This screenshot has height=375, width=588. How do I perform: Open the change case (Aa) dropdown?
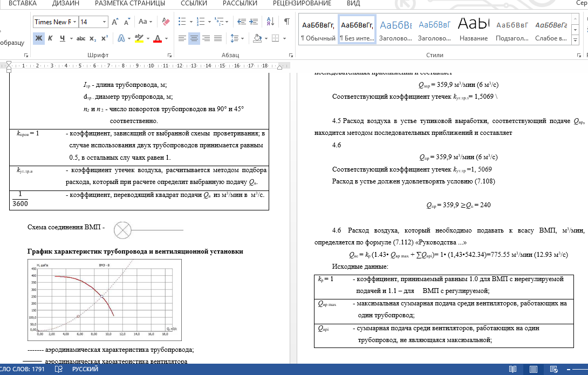pyautogui.click(x=145, y=22)
